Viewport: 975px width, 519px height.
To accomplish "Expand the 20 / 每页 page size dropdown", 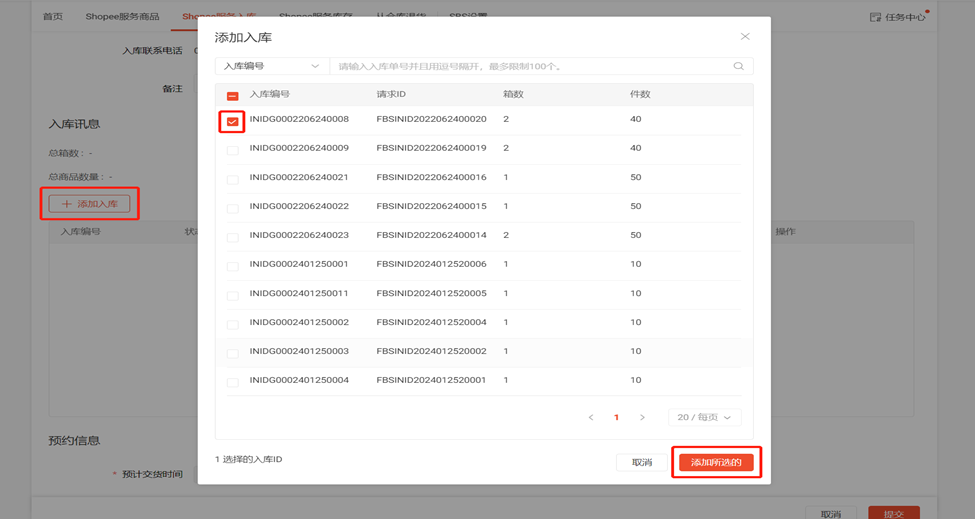I will point(704,417).
